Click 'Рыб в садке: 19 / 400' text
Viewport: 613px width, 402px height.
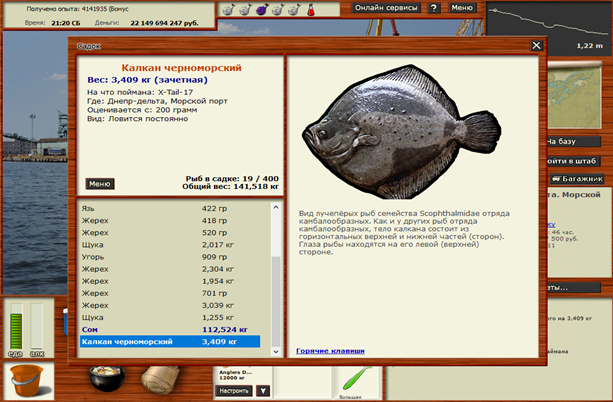pyautogui.click(x=232, y=179)
